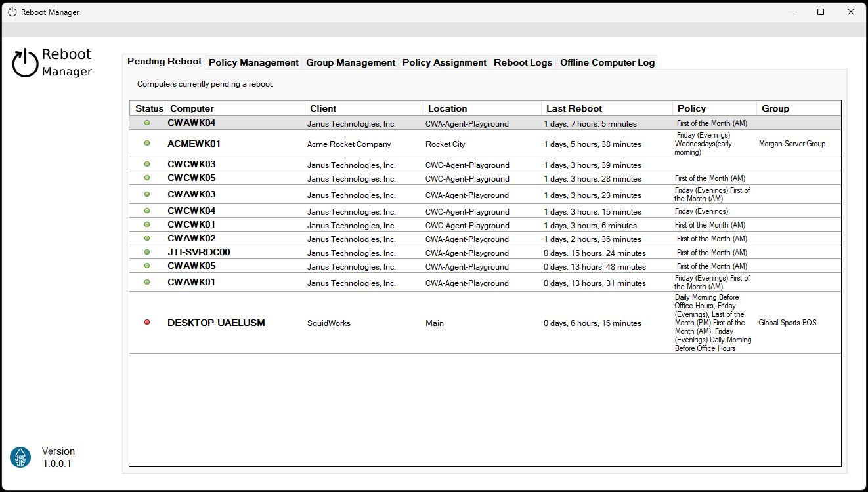Click the green status icon for JTI-SVRDC00
868x492 pixels.
pos(146,252)
